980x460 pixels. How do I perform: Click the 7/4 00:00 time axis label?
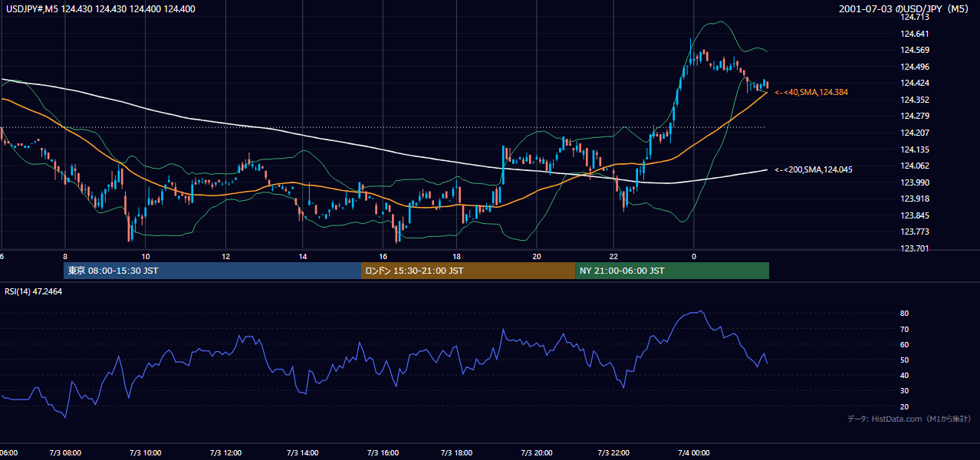pos(694,452)
